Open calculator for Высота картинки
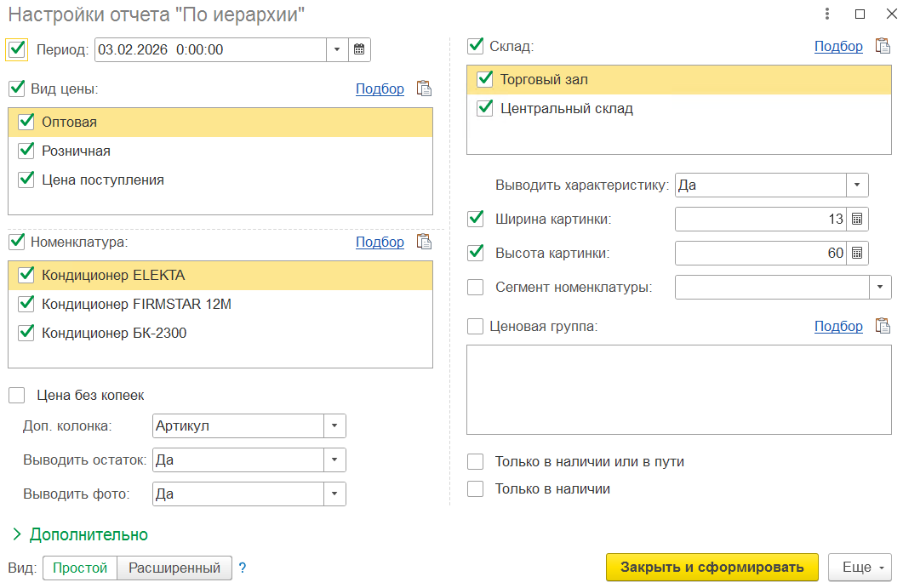This screenshot has width=903, height=588. click(x=857, y=253)
